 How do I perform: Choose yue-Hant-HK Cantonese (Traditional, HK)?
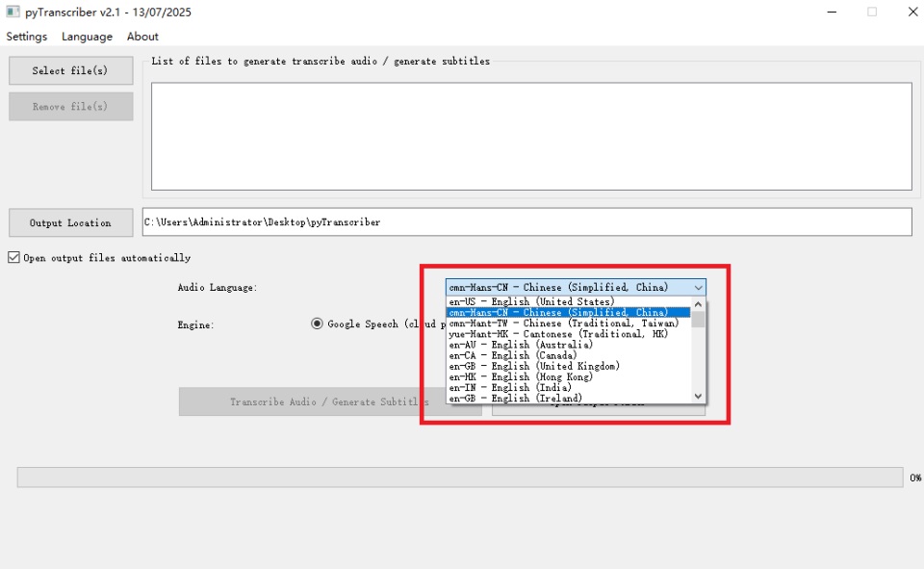pyautogui.click(x=568, y=334)
